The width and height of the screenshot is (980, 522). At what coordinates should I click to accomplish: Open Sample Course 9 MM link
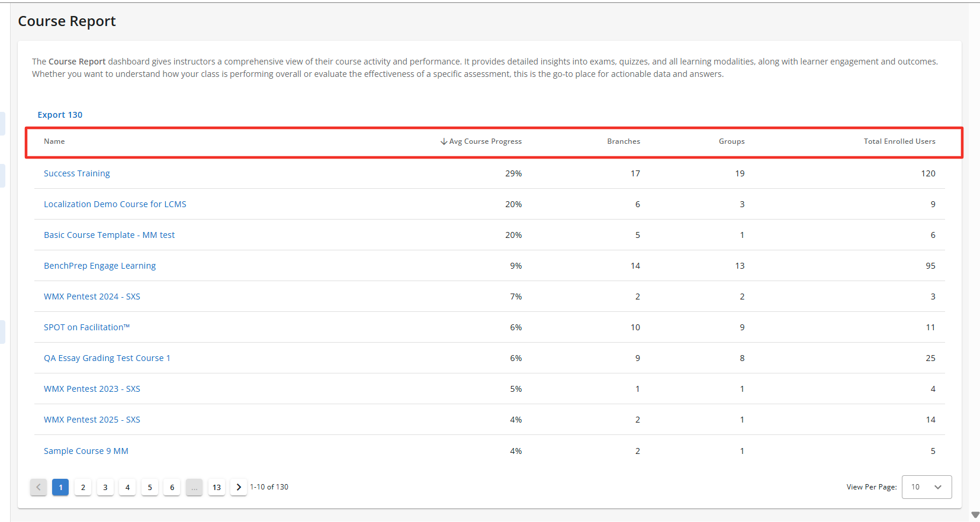point(86,451)
